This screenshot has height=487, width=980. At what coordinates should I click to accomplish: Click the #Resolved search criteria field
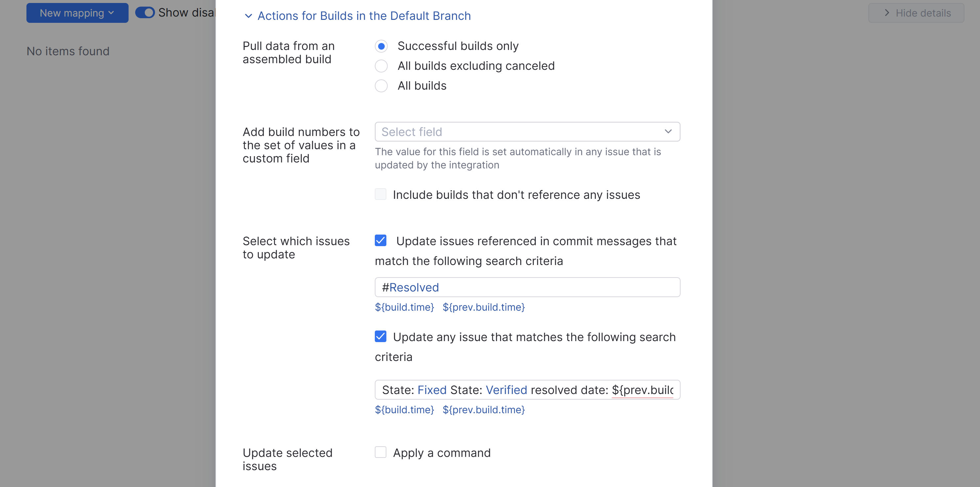click(527, 287)
